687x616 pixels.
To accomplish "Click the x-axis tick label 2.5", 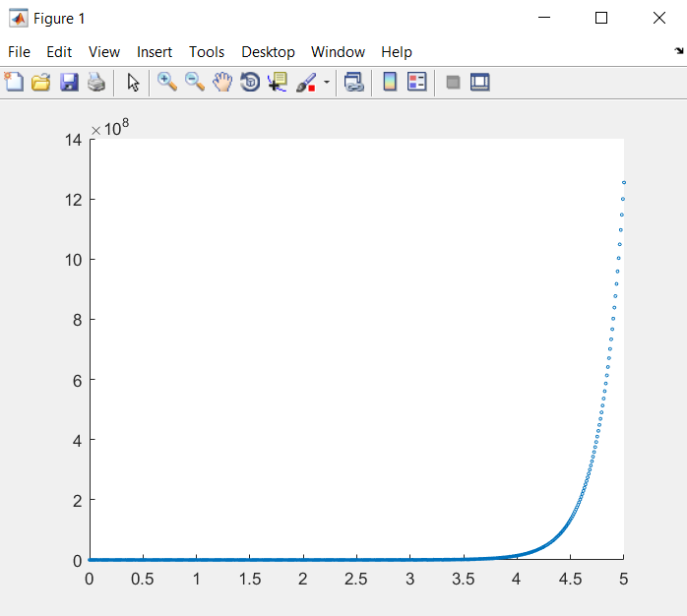I will [x=355, y=580].
